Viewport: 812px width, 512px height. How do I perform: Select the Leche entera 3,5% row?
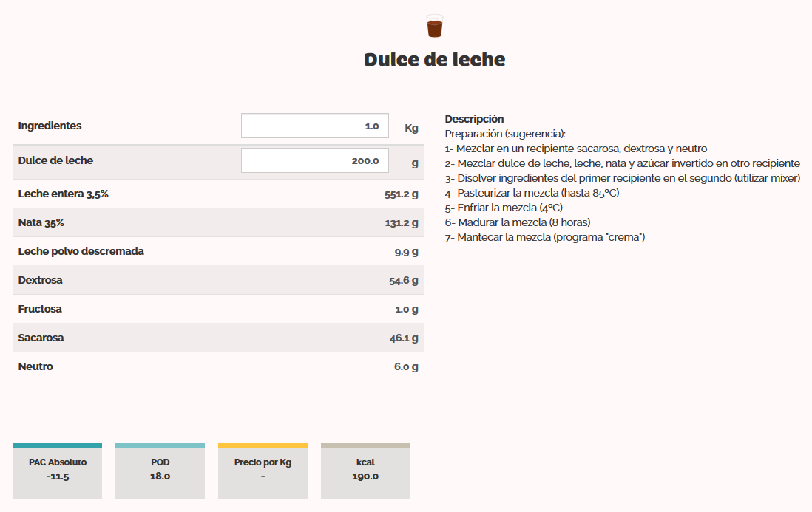(218, 194)
